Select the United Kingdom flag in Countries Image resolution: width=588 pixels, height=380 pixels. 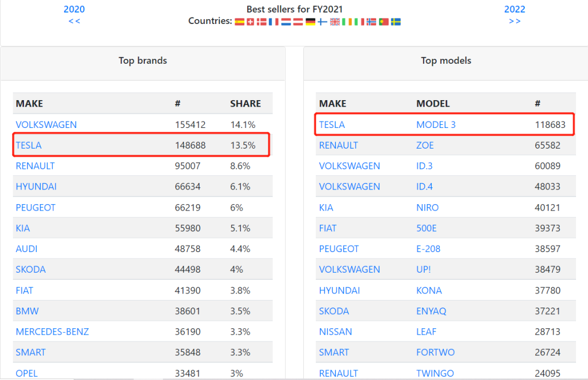click(335, 22)
